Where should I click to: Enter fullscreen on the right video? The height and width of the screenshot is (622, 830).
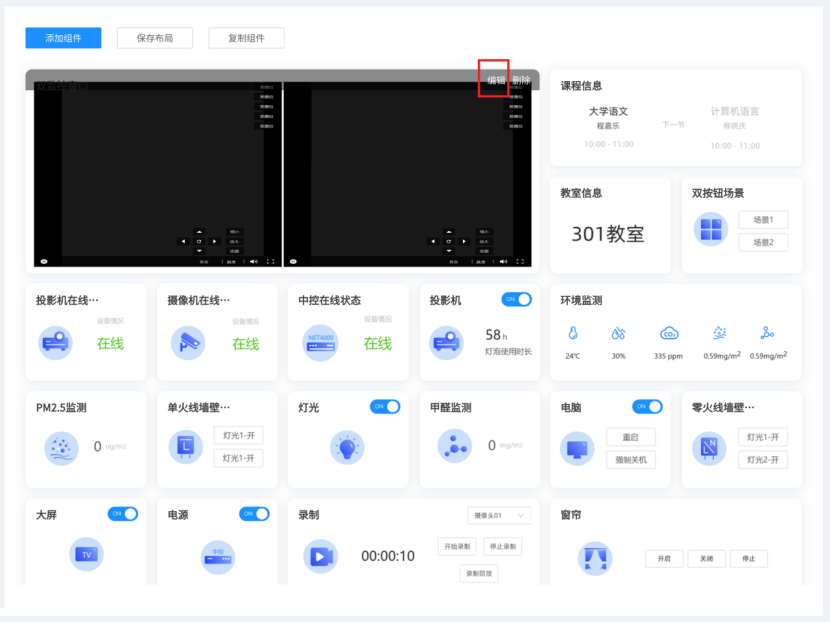[x=520, y=262]
